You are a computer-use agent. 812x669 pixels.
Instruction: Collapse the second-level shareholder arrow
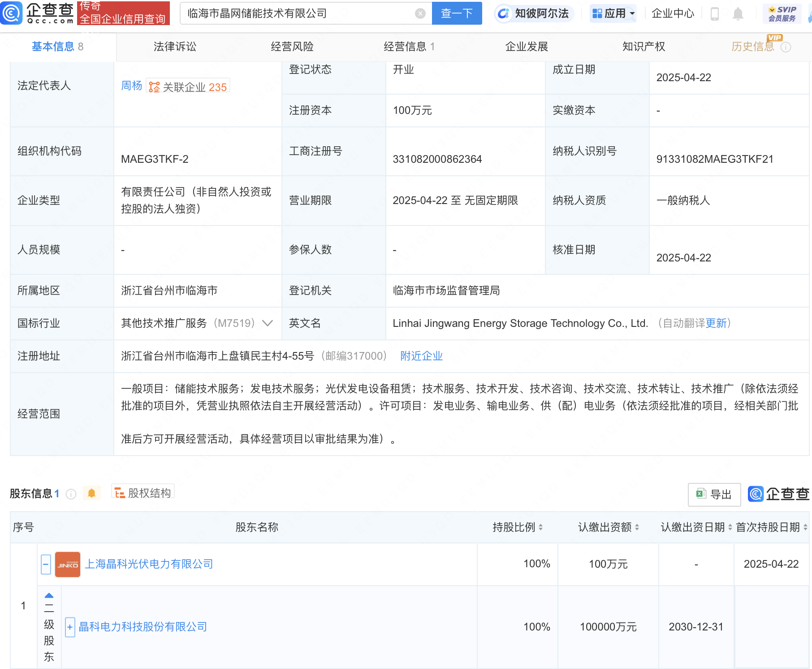pyautogui.click(x=49, y=596)
